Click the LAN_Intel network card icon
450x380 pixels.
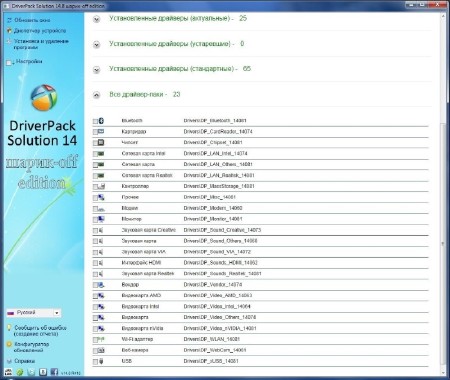(101, 154)
